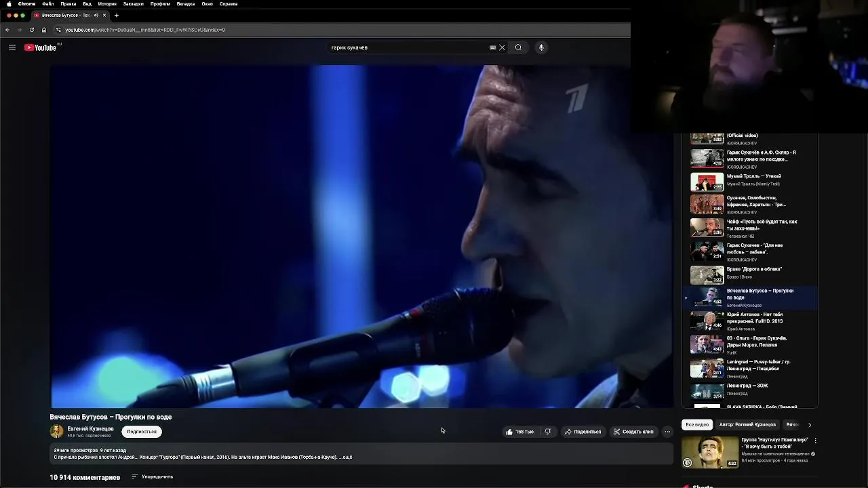
Task: Open the Евгений Кузнецов channel name link
Action: [90, 429]
